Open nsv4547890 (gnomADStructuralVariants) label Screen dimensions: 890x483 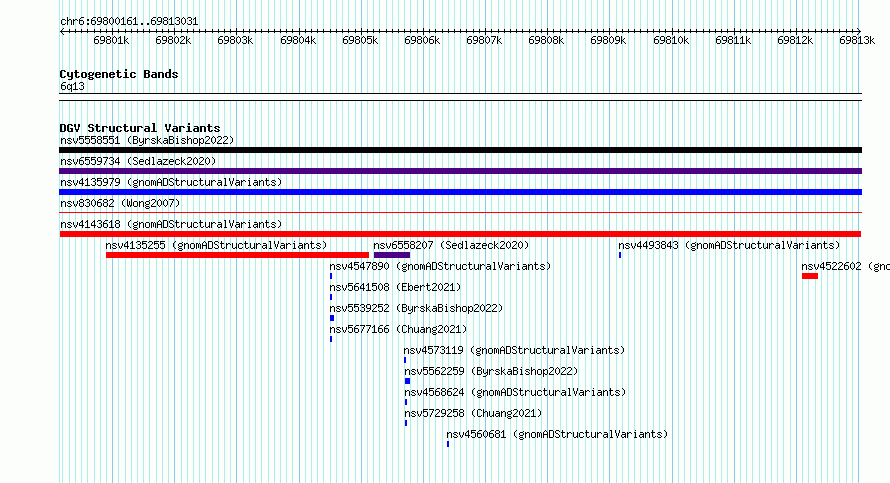click(440, 266)
